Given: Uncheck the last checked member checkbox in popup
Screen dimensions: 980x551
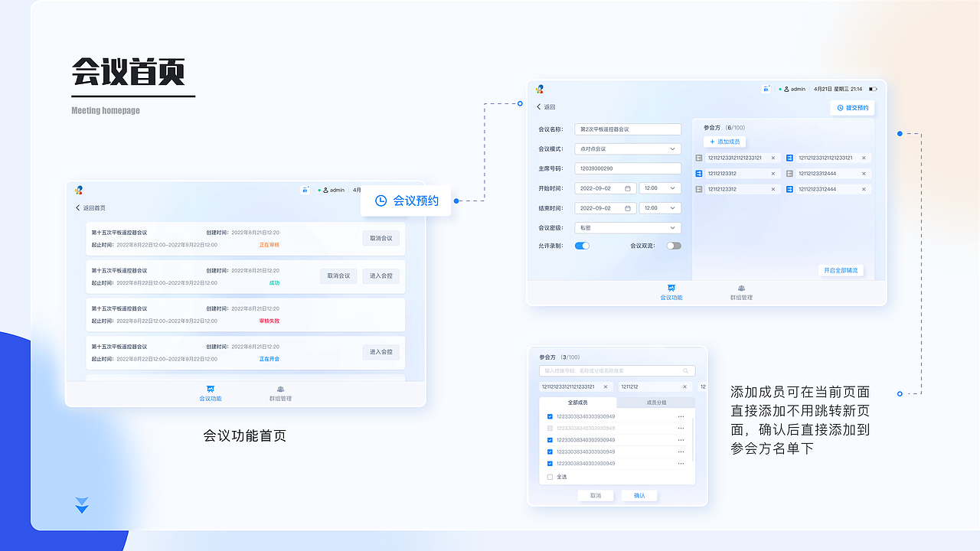Looking at the screenshot, I should pyautogui.click(x=550, y=463).
